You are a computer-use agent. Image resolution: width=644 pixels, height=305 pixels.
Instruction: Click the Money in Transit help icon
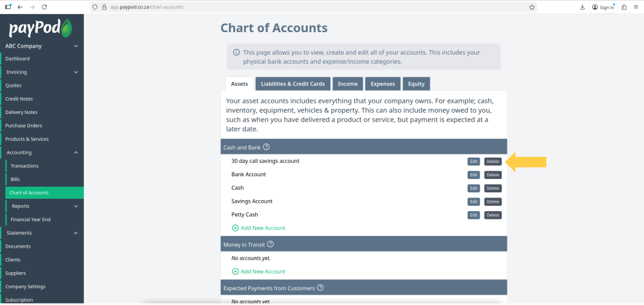(270, 245)
